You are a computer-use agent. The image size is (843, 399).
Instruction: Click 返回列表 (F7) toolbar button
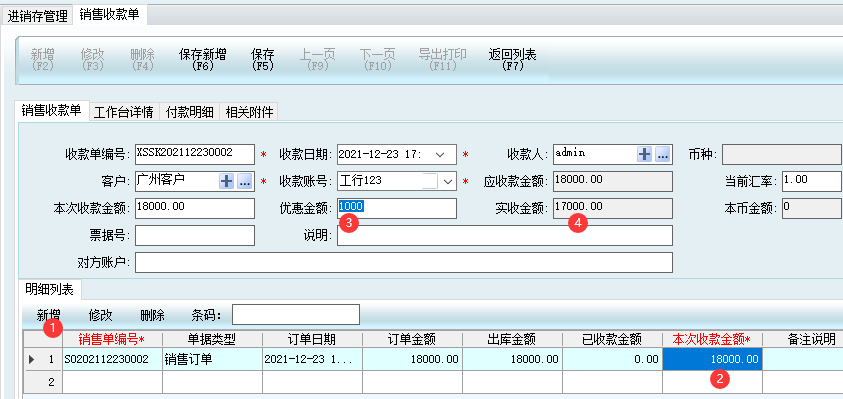click(512, 60)
